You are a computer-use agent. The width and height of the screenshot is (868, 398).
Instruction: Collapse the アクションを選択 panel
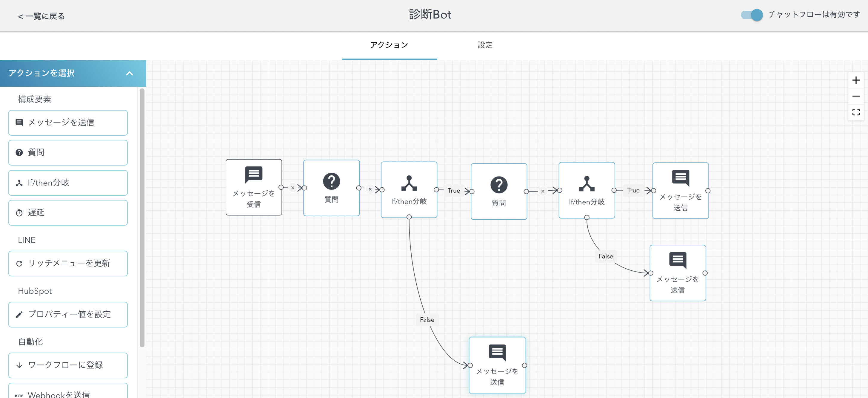point(130,73)
